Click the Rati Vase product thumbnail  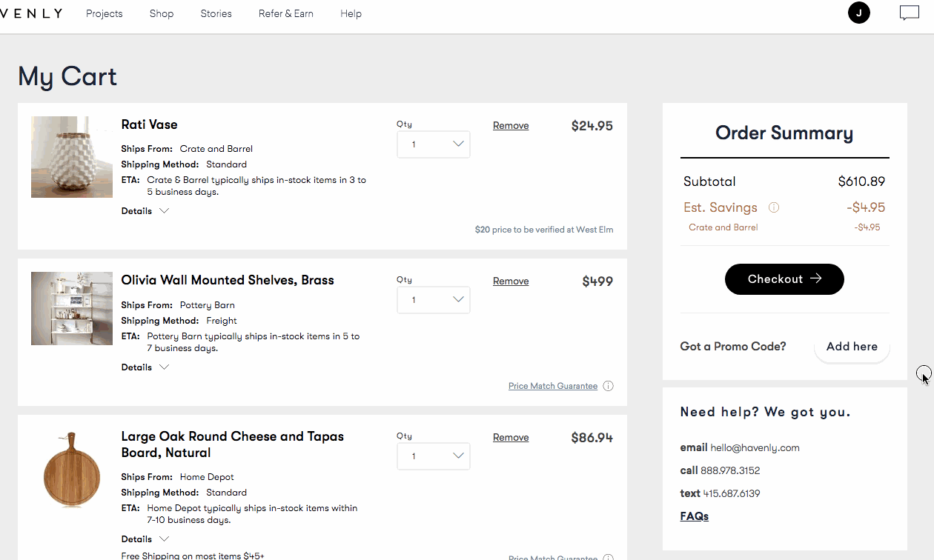72,157
